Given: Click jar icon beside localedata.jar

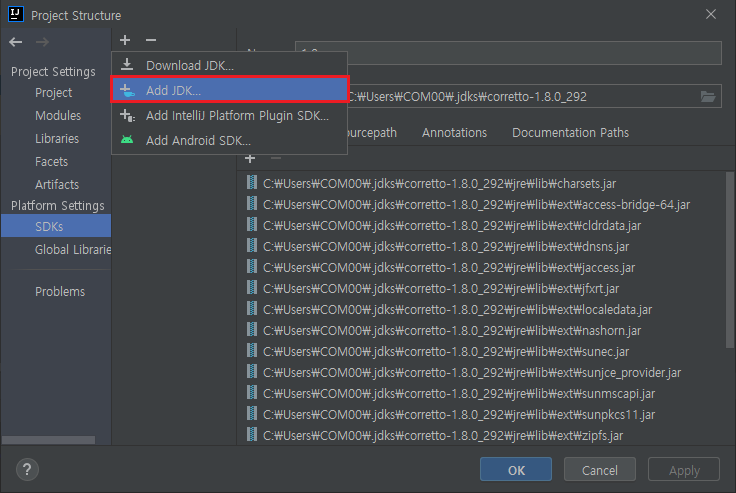Looking at the screenshot, I should 252,309.
